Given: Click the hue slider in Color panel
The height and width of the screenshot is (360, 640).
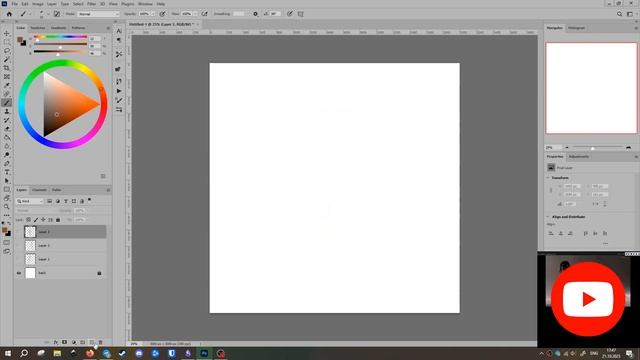Looking at the screenshot, I should point(60,37).
